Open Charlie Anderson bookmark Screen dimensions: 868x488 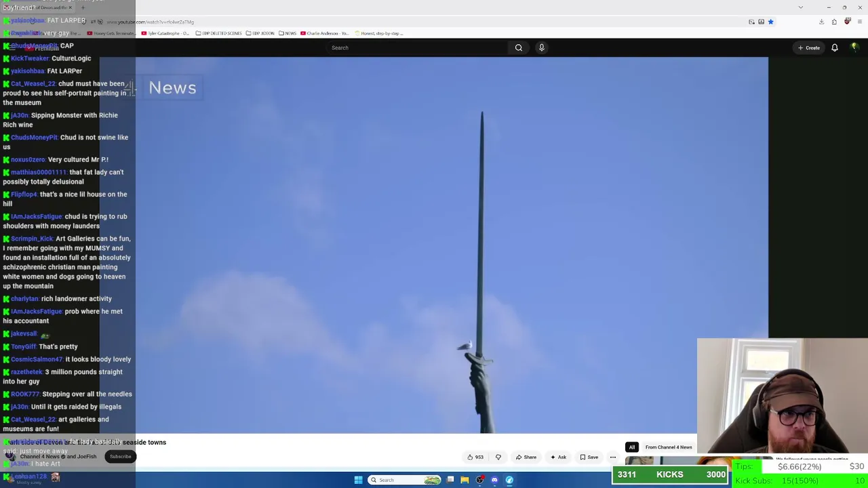coord(324,33)
